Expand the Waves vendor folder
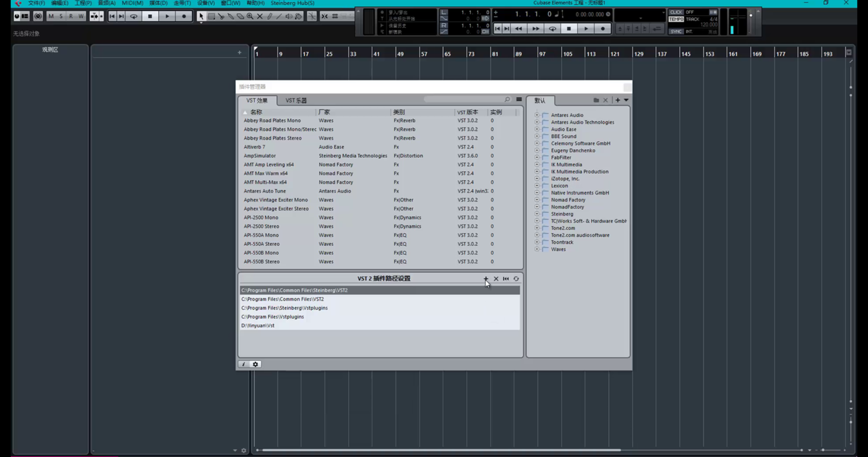 537,249
